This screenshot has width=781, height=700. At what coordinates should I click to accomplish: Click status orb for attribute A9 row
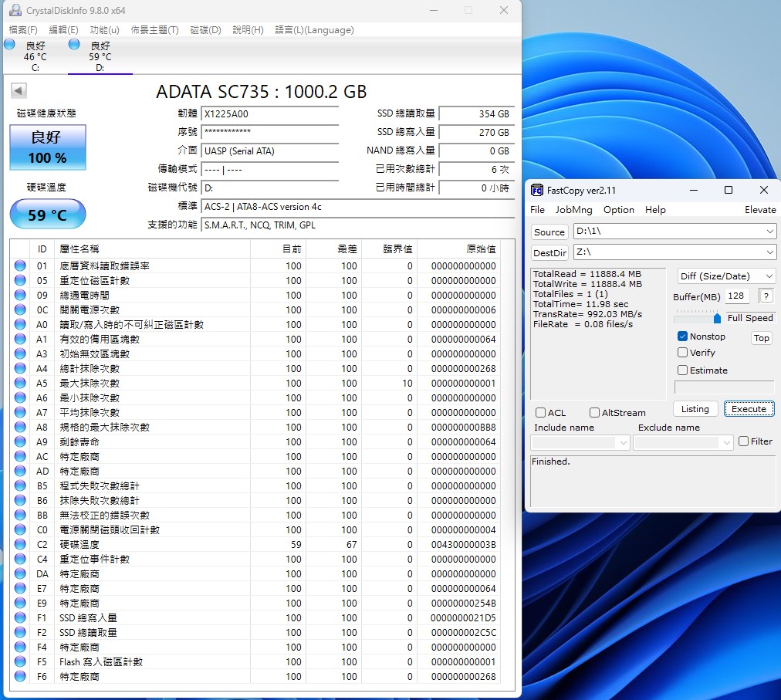[x=20, y=441]
